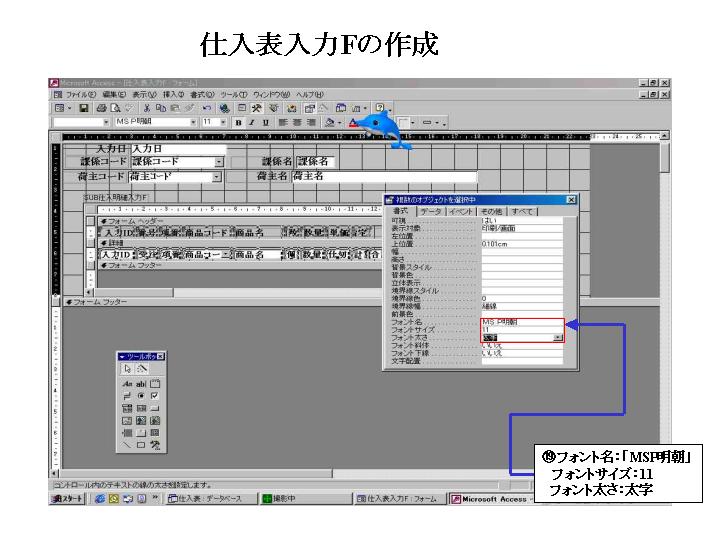Switch to イベント tab in properties

461,212
